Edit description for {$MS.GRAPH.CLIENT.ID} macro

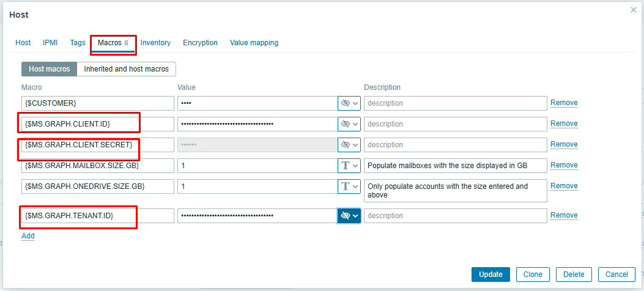pyautogui.click(x=456, y=124)
